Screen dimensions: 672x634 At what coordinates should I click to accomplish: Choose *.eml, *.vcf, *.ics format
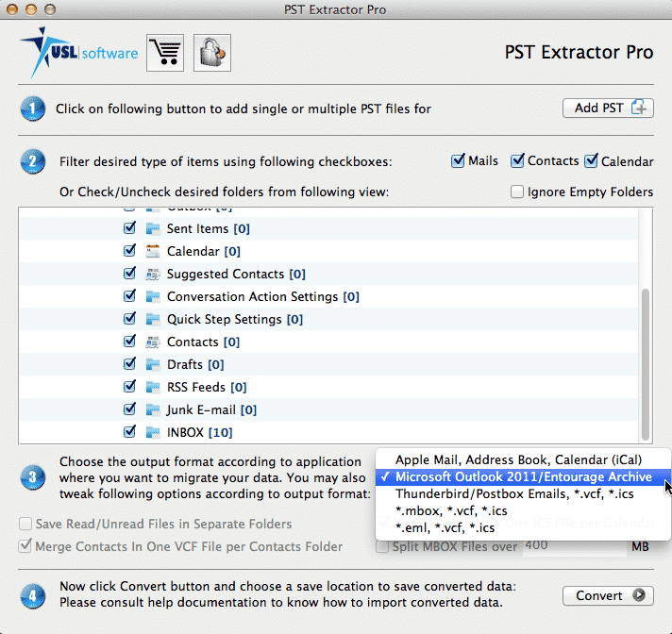(x=523, y=527)
